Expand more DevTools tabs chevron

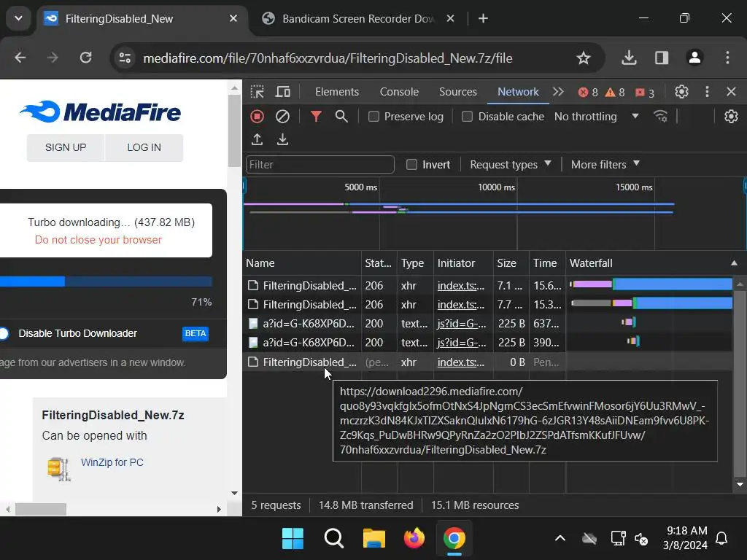(x=558, y=91)
